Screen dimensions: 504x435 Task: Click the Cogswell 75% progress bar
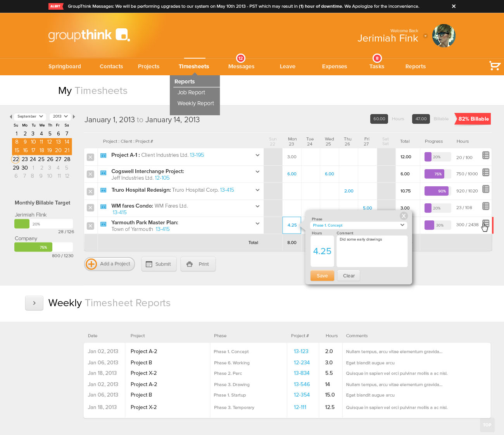[x=438, y=174]
